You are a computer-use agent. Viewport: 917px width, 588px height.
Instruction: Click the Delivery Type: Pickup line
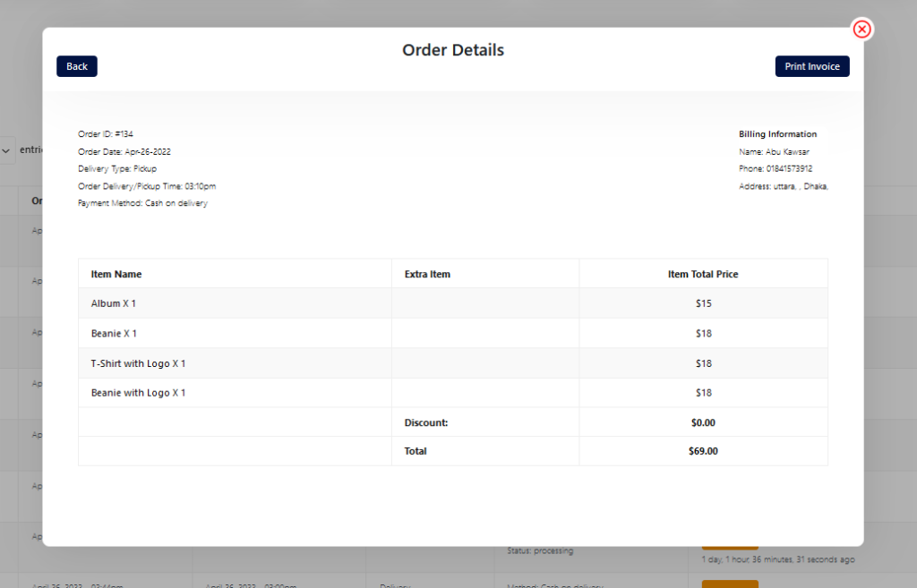tap(117, 168)
